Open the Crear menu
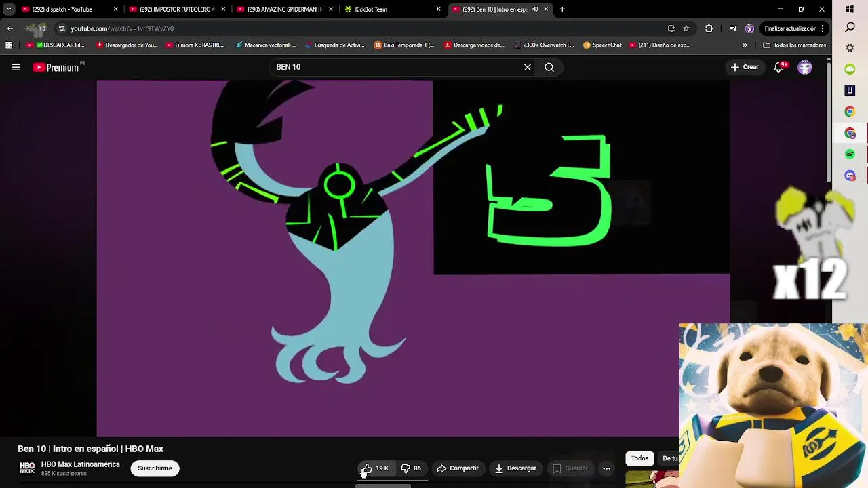 point(745,67)
